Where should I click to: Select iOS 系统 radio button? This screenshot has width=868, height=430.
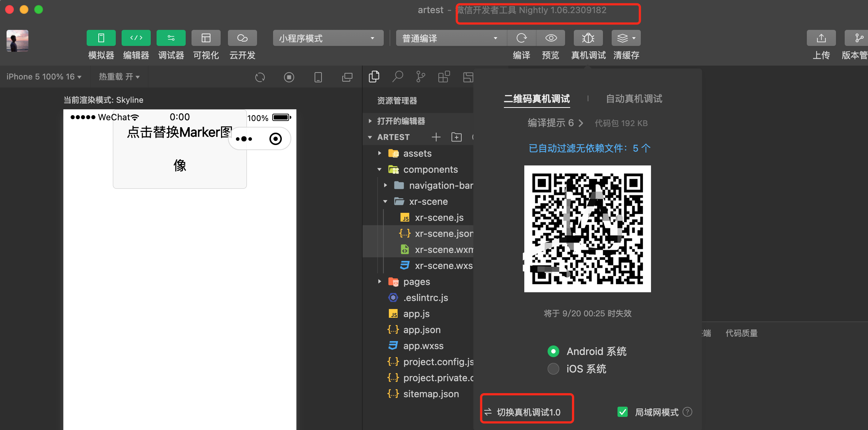point(553,369)
